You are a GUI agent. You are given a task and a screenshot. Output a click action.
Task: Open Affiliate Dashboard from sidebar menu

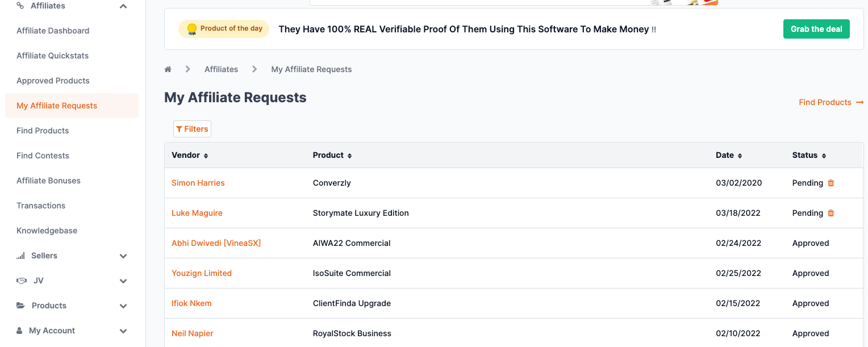(53, 31)
